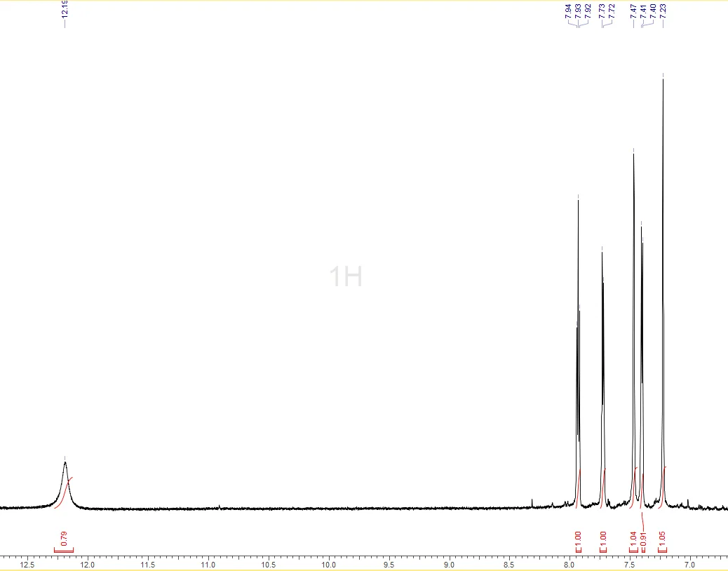The image size is (728, 571).
Task: Select the 1.05 integral value
Action: [663, 539]
